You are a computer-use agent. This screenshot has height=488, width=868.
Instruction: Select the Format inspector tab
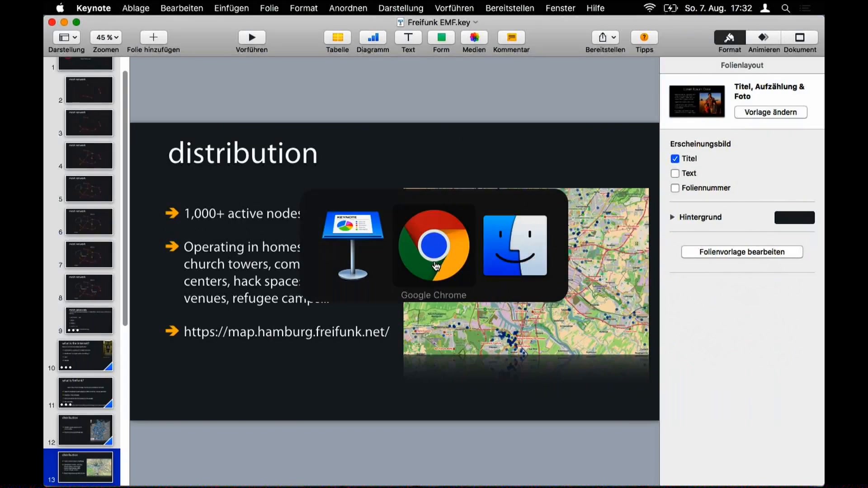pyautogui.click(x=730, y=37)
